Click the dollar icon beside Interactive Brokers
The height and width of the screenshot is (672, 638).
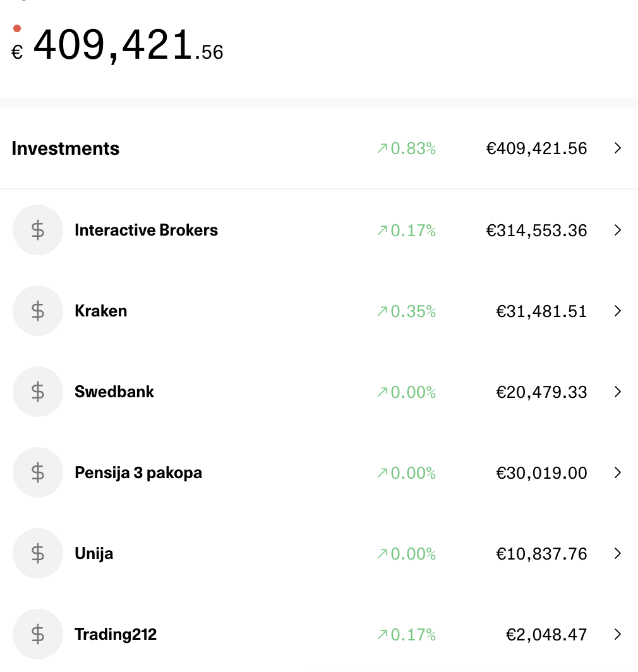tap(38, 230)
